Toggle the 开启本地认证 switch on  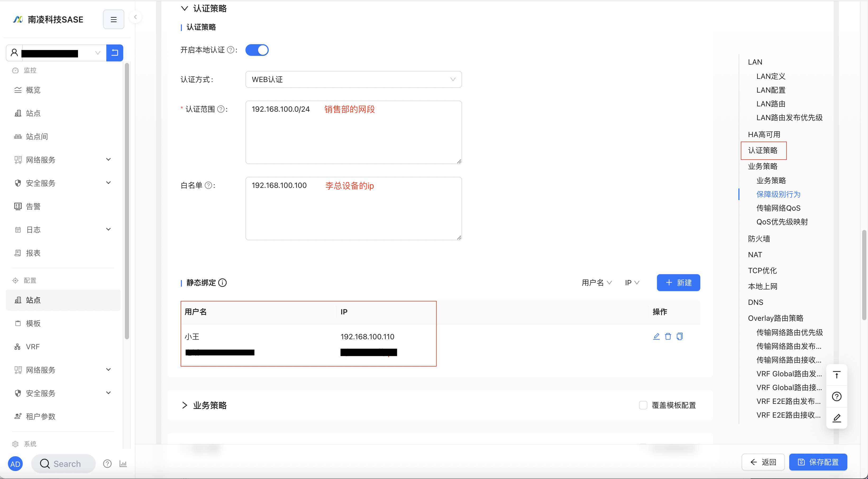coord(257,49)
